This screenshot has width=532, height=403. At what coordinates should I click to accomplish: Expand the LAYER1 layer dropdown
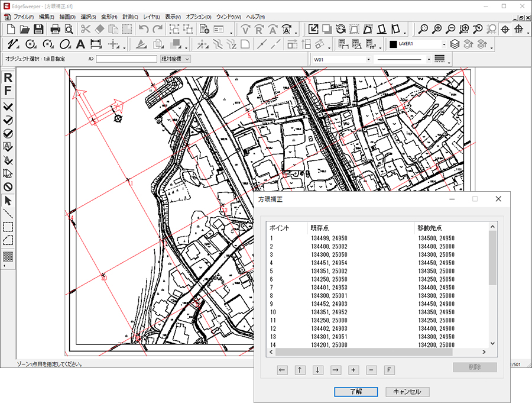[444, 44]
